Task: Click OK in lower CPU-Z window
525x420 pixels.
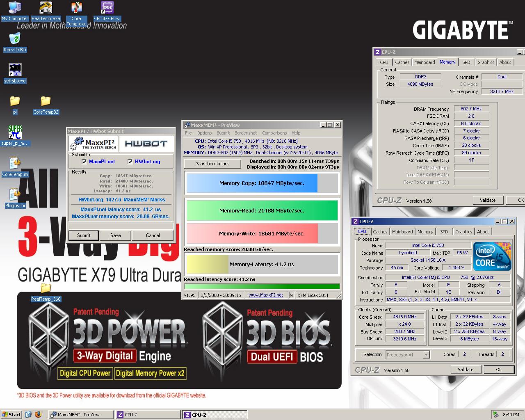Action: [x=499, y=370]
